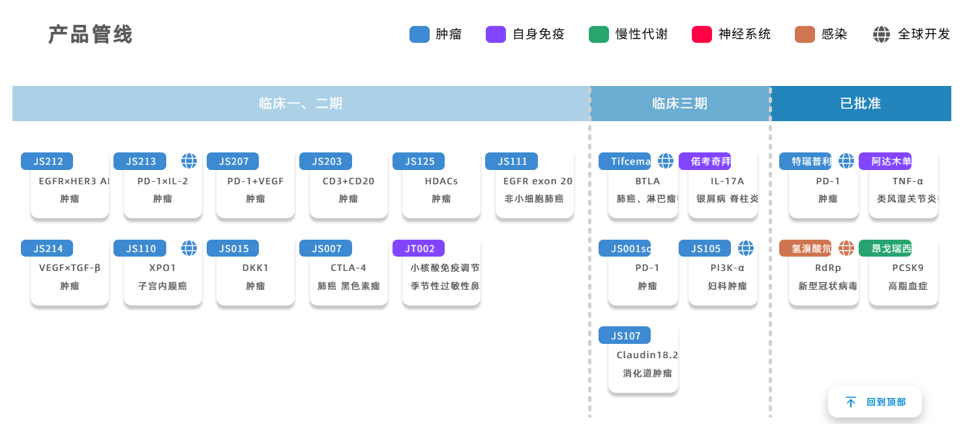Click the Claudin18.2 target text

pyautogui.click(x=647, y=355)
